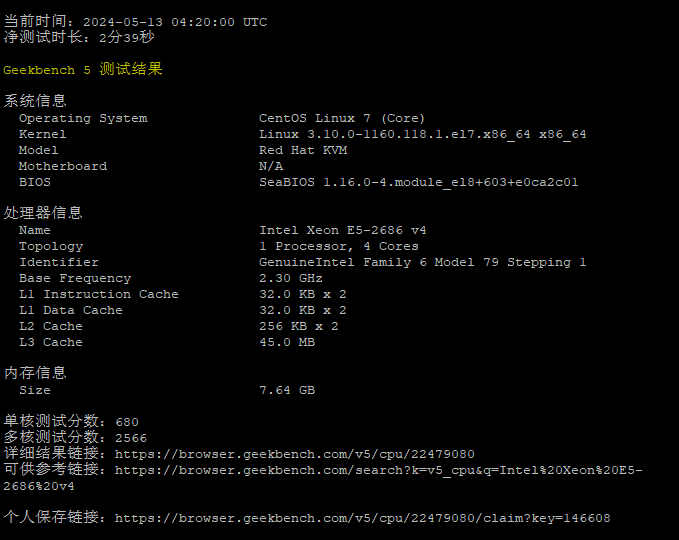Click the Linux kernel version text

tap(422, 134)
